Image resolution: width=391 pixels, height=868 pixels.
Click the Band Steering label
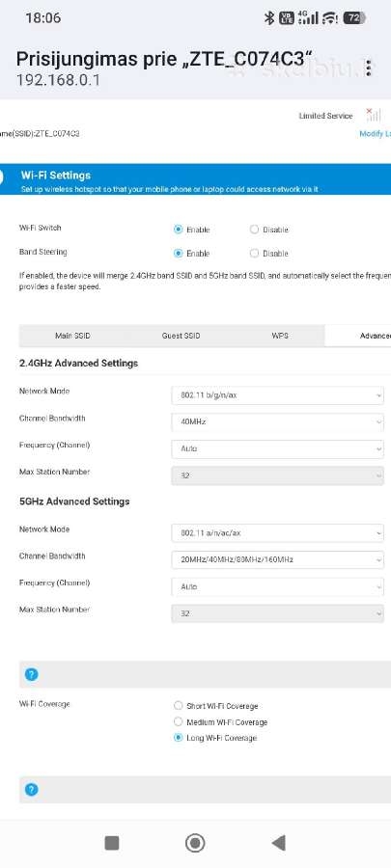pos(43,252)
